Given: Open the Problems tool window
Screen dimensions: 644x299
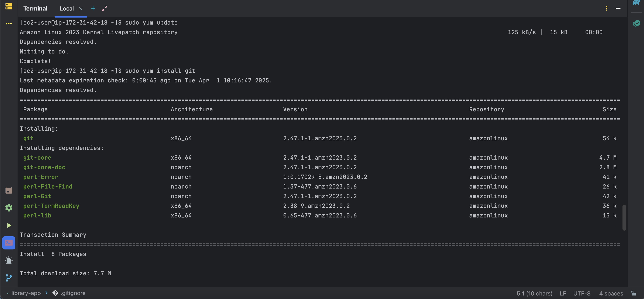Looking at the screenshot, I should (9, 260).
